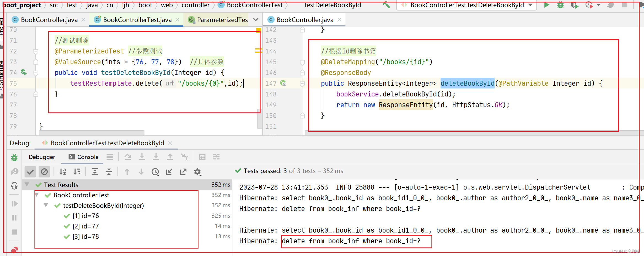Screen dimensions: 644x256
Task: Click the Run to Cursor icon
Action: tap(184, 157)
